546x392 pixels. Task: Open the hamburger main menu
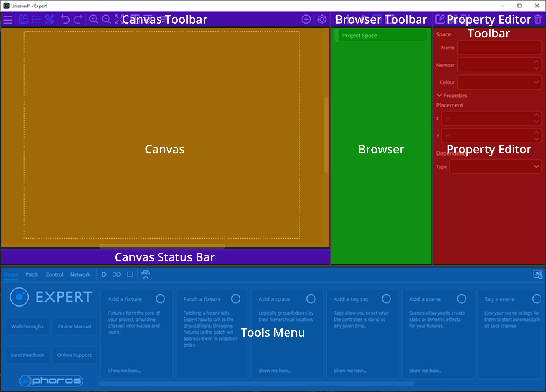coord(8,20)
